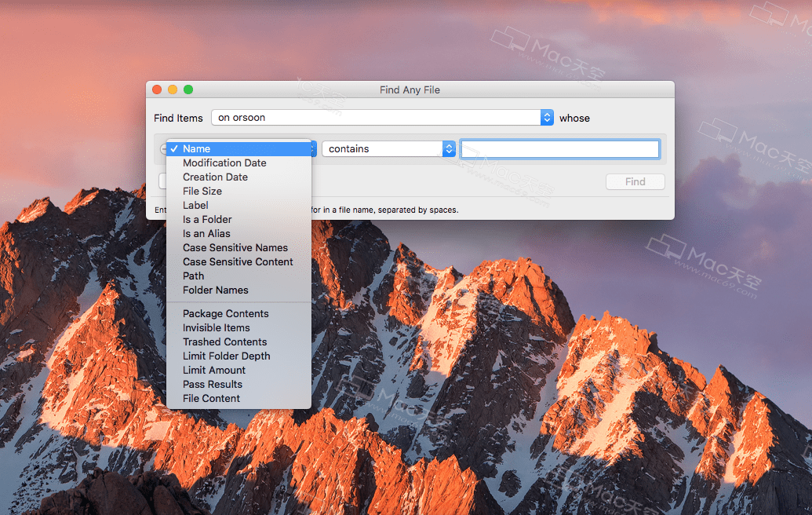Choose Limit Amount entry

239,371
